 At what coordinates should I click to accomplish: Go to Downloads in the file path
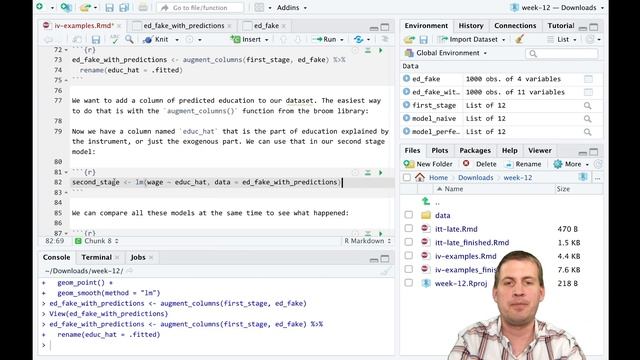[475, 178]
